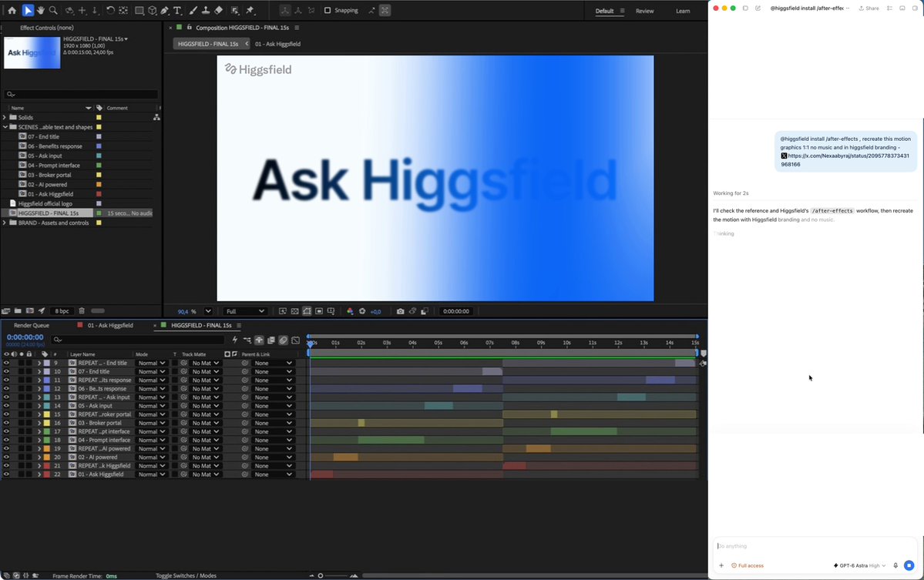924x580 pixels.
Task: Click Toggle Switches / Modes button
Action: point(186,576)
